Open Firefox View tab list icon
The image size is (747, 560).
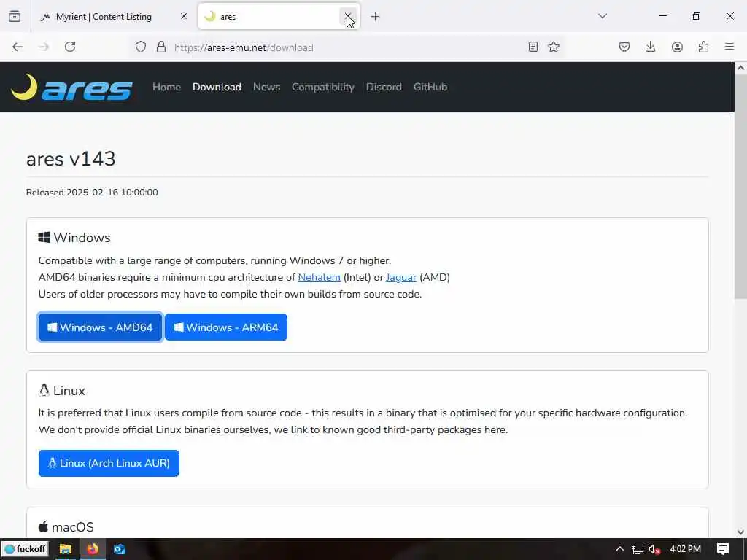[x=15, y=17]
